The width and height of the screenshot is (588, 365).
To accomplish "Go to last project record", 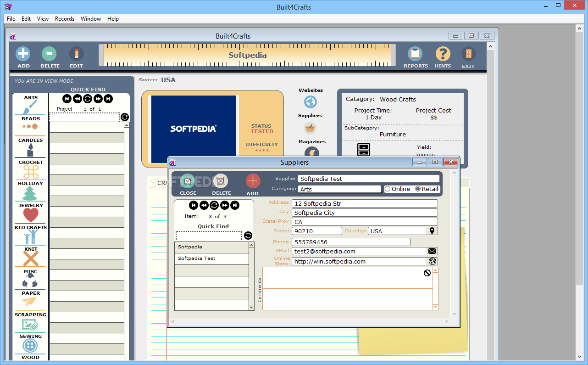I will pyautogui.click(x=108, y=99).
